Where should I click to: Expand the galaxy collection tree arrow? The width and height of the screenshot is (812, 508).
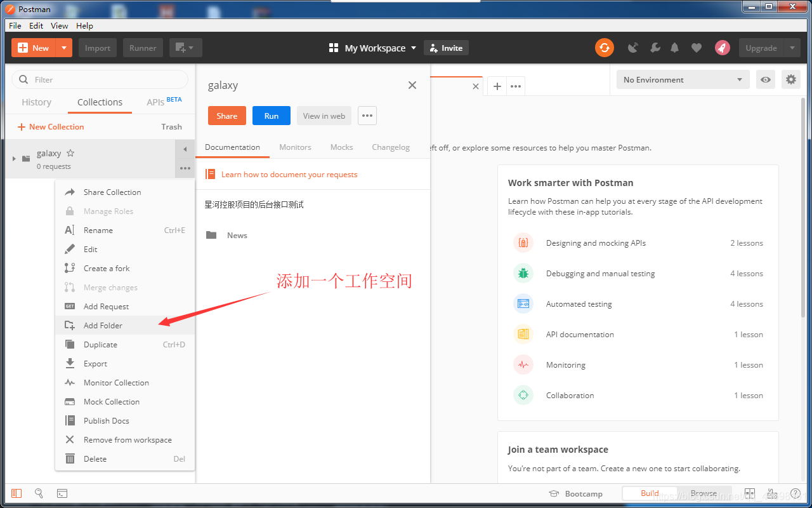(14, 158)
